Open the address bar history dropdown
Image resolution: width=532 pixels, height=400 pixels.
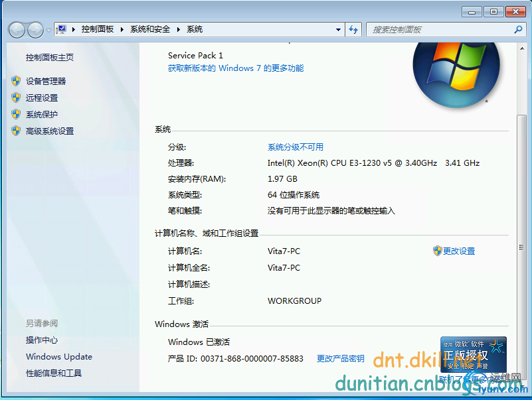pyautogui.click(x=338, y=30)
